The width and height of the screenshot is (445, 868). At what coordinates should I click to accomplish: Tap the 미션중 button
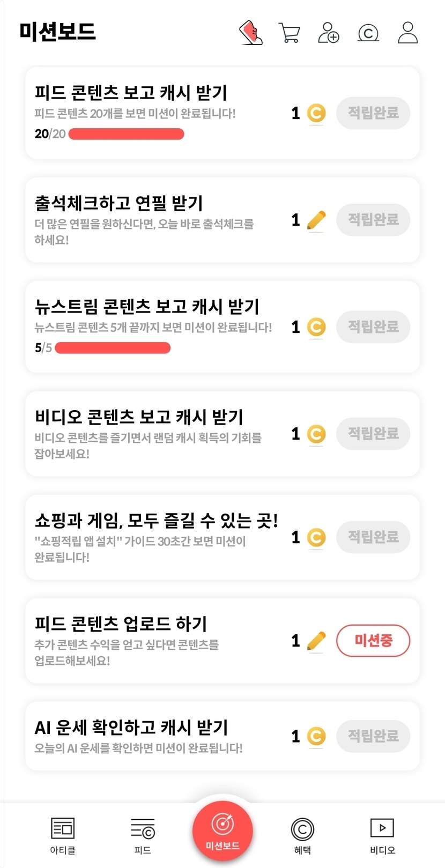click(x=373, y=640)
